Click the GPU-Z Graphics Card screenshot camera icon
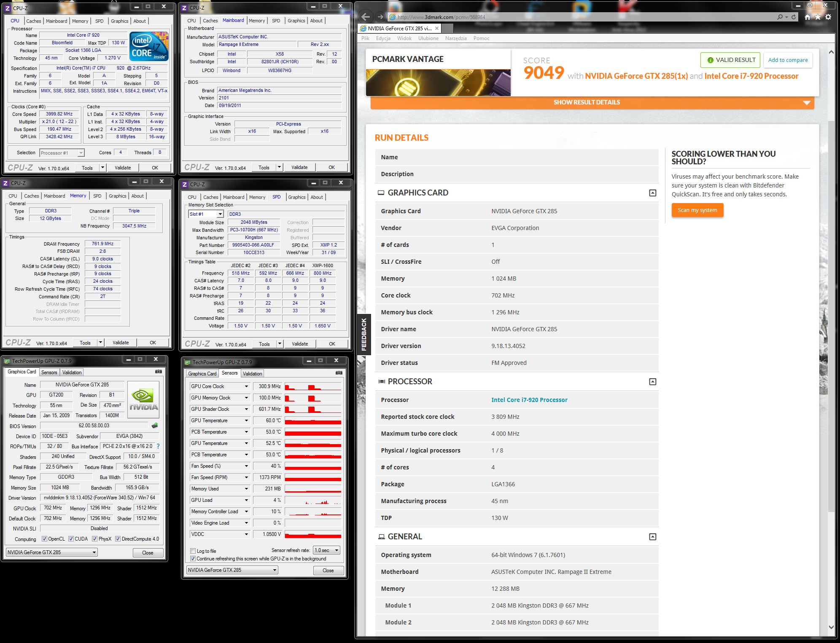The width and height of the screenshot is (840, 643). tap(159, 372)
